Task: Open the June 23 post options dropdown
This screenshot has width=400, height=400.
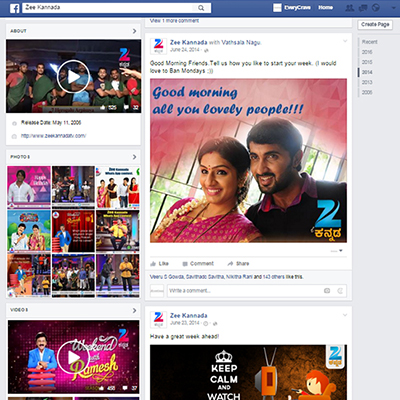Action: [345, 314]
